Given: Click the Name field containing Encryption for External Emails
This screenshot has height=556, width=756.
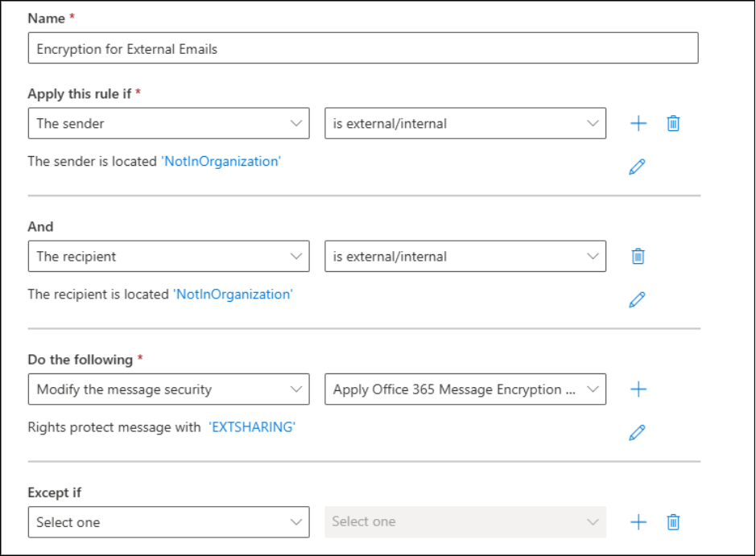Looking at the screenshot, I should (x=363, y=48).
